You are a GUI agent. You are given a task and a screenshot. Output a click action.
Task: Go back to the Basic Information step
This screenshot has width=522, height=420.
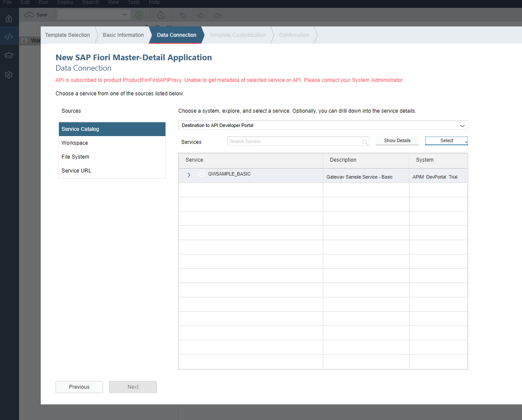(x=123, y=35)
